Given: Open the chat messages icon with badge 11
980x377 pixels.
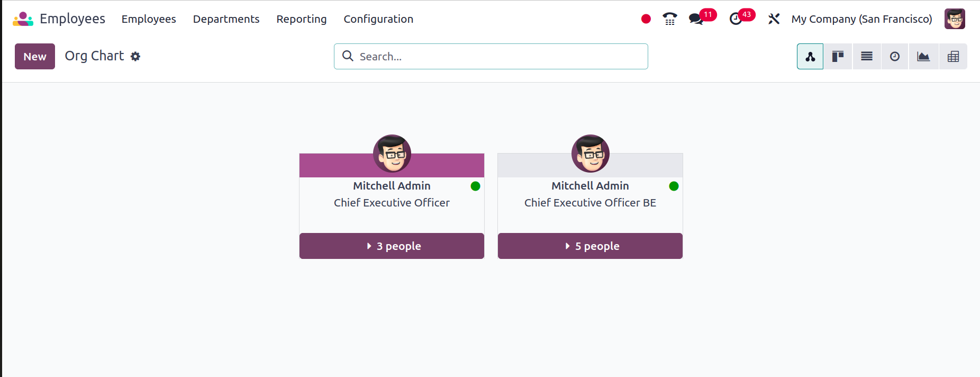Looking at the screenshot, I should 696,19.
